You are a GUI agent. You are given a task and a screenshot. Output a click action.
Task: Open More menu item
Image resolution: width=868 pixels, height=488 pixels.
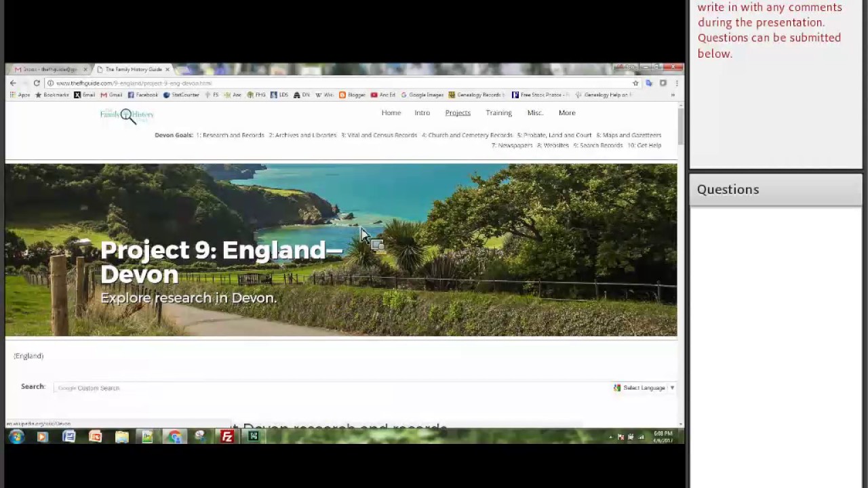(x=567, y=113)
